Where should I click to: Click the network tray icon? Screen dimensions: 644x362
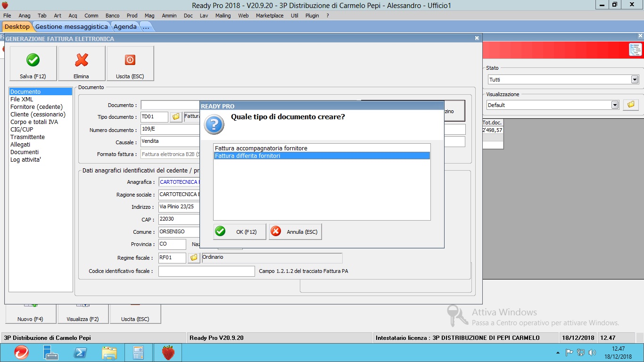point(581,353)
